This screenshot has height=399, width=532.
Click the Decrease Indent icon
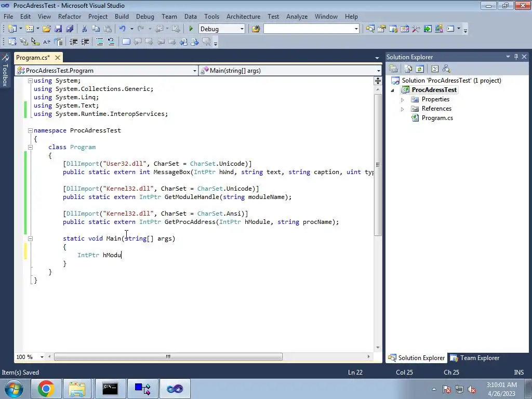[73, 42]
